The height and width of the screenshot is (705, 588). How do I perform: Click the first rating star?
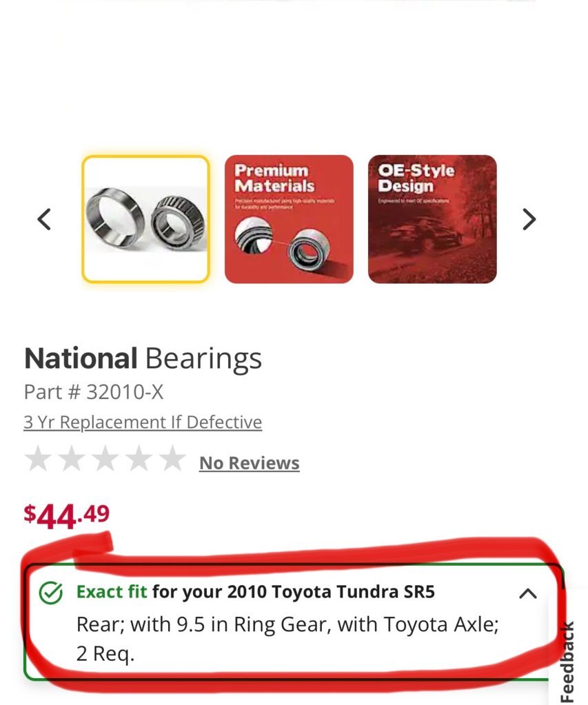click(x=38, y=458)
